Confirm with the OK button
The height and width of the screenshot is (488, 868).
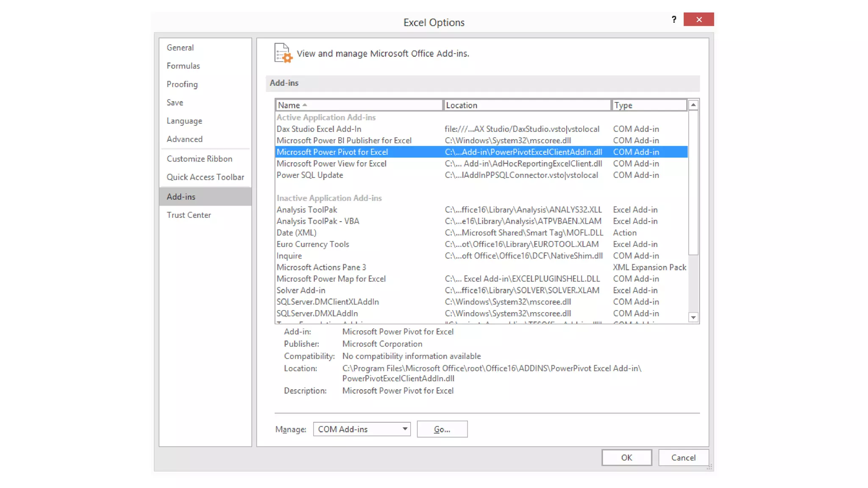(x=626, y=457)
